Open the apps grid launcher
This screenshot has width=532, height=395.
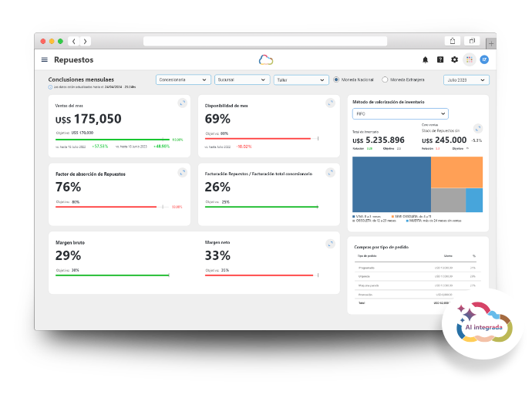pos(470,59)
